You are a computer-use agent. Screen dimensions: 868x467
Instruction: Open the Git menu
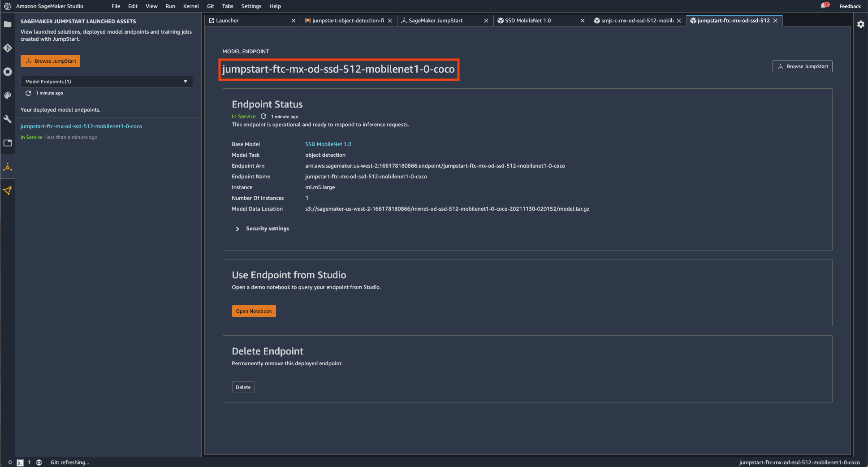coord(211,6)
